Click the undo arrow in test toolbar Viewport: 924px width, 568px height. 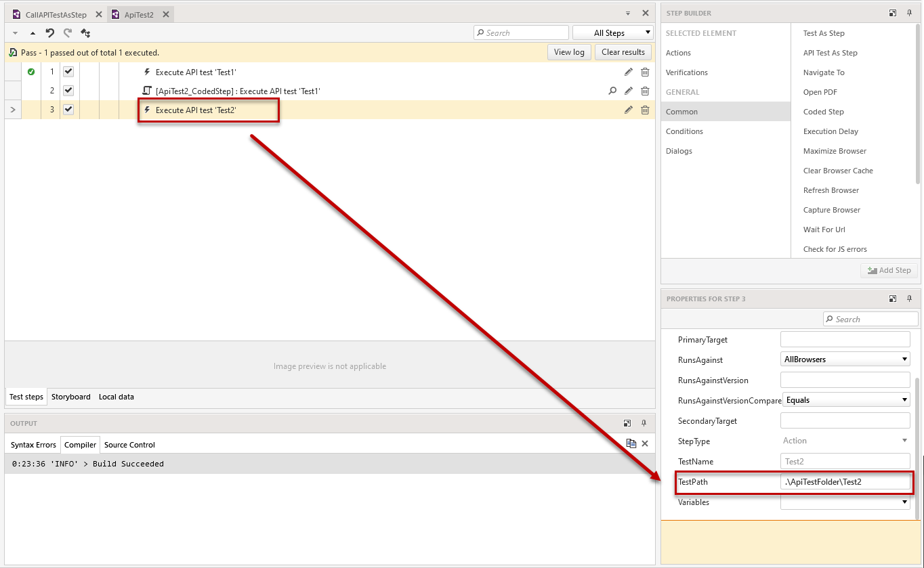[x=49, y=32]
